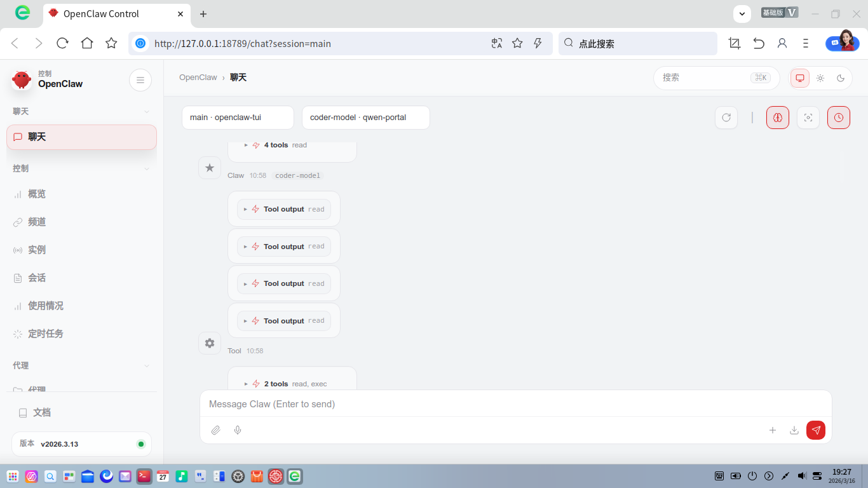Send message with the red paper-plane button
Screen dimensions: 868x488
(x=816, y=430)
